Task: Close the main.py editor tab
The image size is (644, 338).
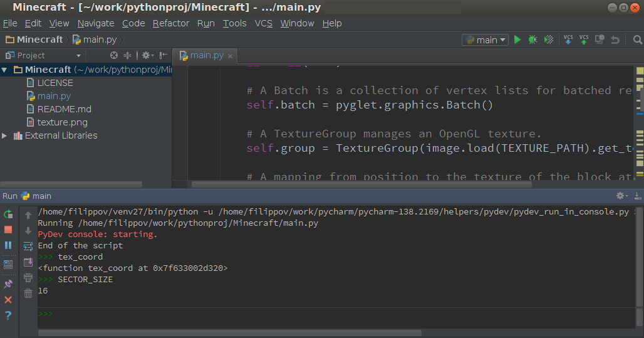Action: click(230, 56)
